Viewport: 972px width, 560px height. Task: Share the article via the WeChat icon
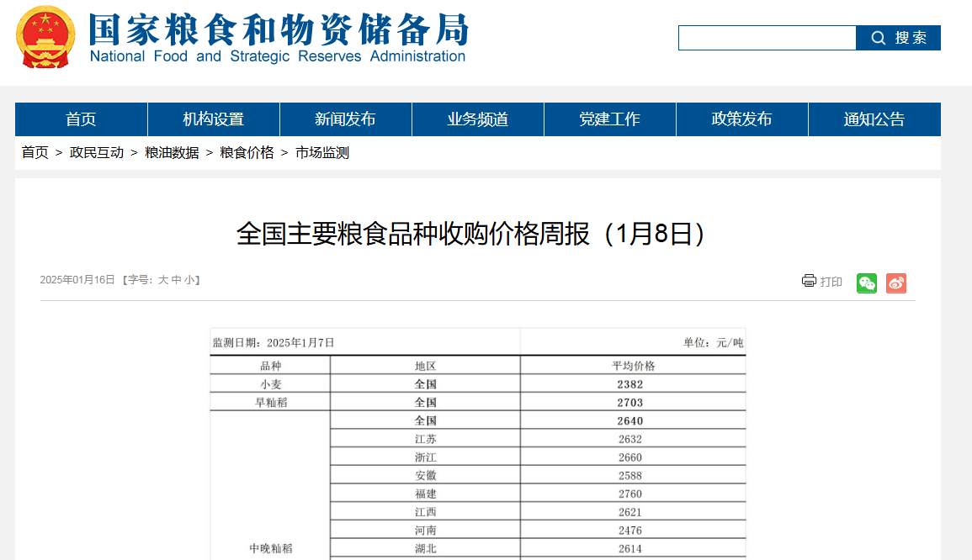pos(866,283)
